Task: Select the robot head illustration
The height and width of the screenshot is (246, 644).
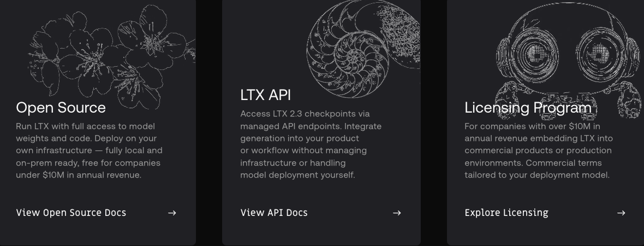Action: (568, 62)
